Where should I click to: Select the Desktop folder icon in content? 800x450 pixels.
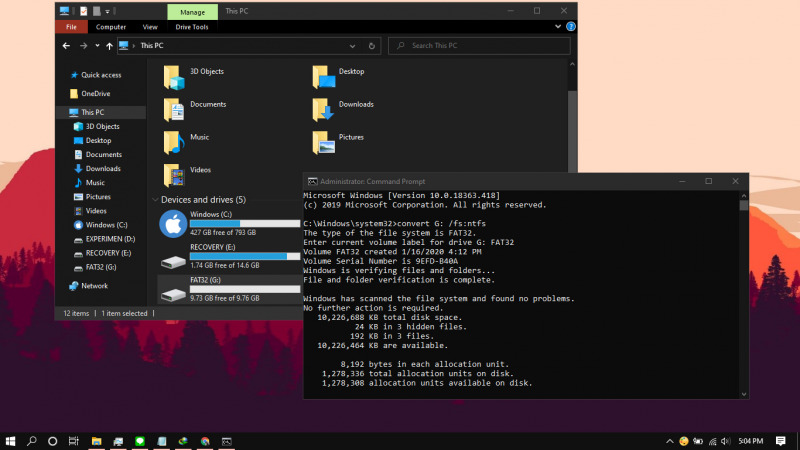tap(323, 77)
